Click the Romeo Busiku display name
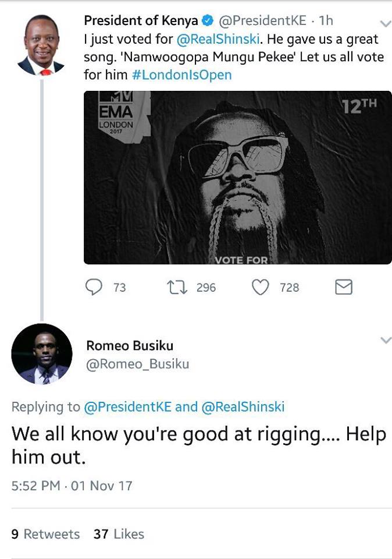392x559 pixels. click(130, 345)
